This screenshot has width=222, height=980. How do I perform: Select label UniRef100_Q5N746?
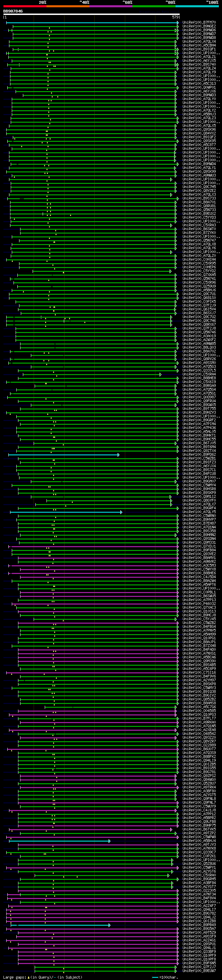click(199, 332)
